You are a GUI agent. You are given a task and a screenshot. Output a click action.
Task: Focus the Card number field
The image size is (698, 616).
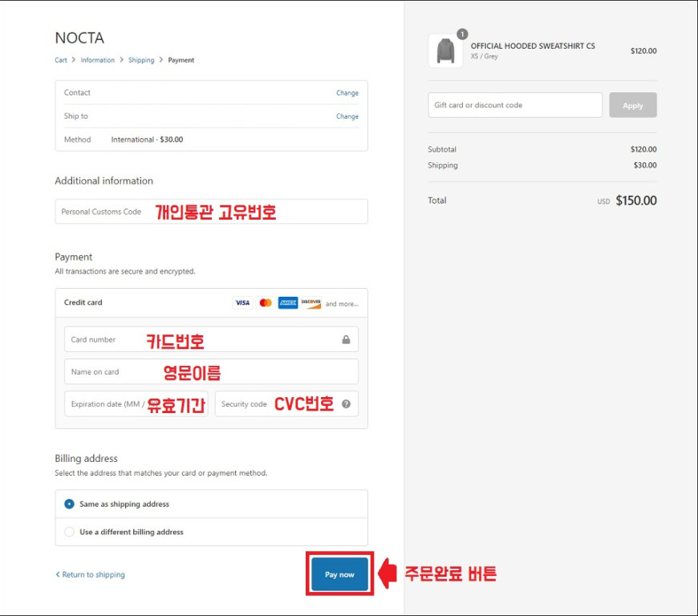[x=211, y=339]
